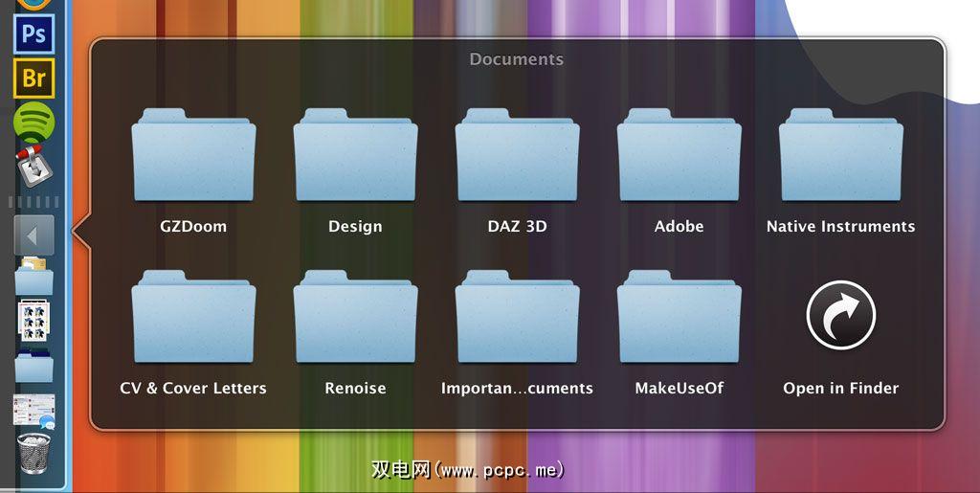This screenshot has width=980, height=493.
Task: Open the MakeUseOf folder
Action: [679, 317]
